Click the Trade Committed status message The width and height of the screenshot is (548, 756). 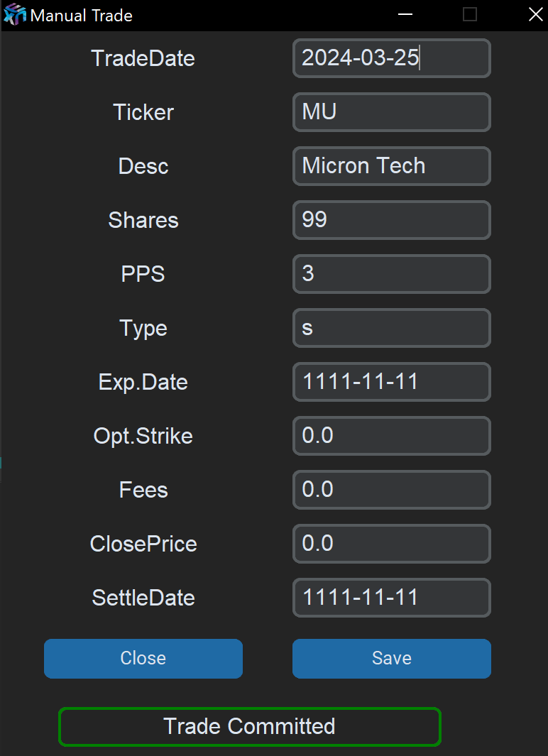click(249, 727)
